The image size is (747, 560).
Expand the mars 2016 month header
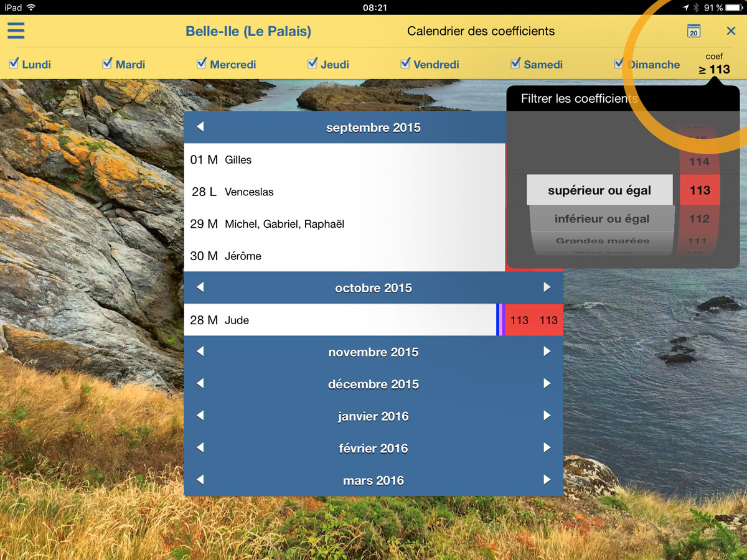374,480
